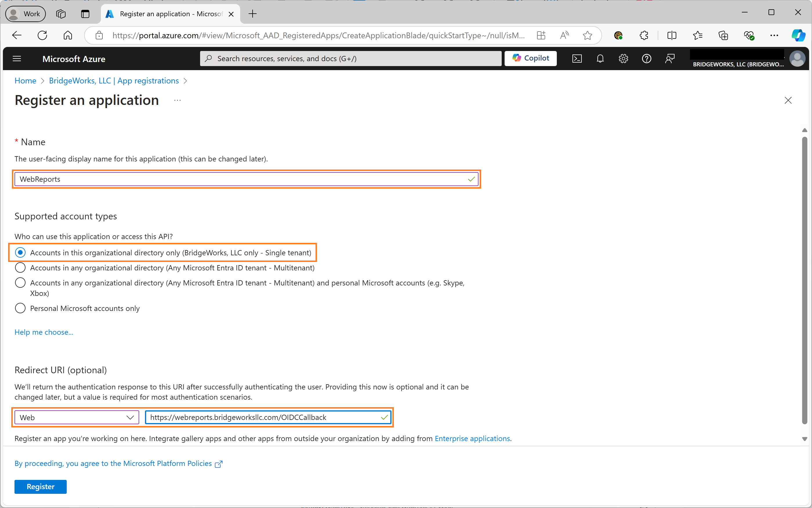
Task: Launch Copilot in the Azure portal
Action: pyautogui.click(x=531, y=58)
